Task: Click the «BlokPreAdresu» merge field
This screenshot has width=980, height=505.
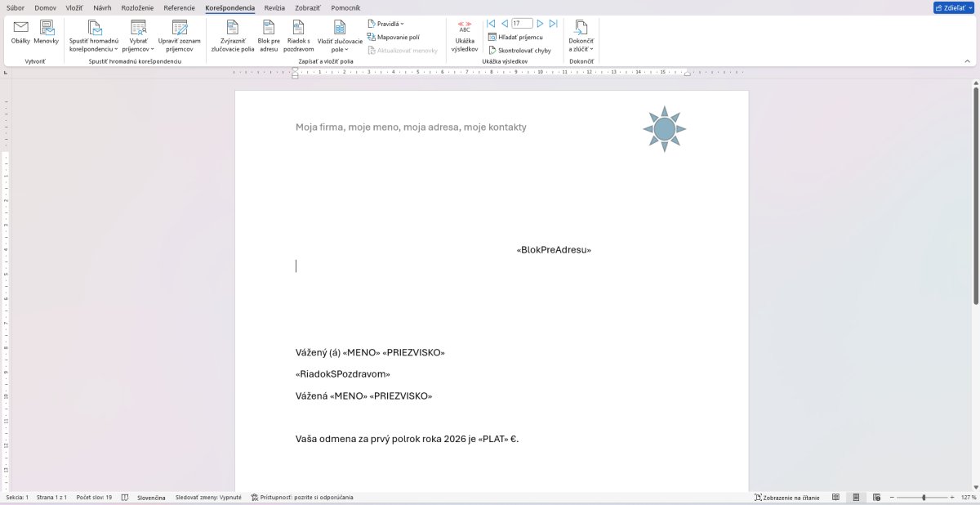Action: 554,249
